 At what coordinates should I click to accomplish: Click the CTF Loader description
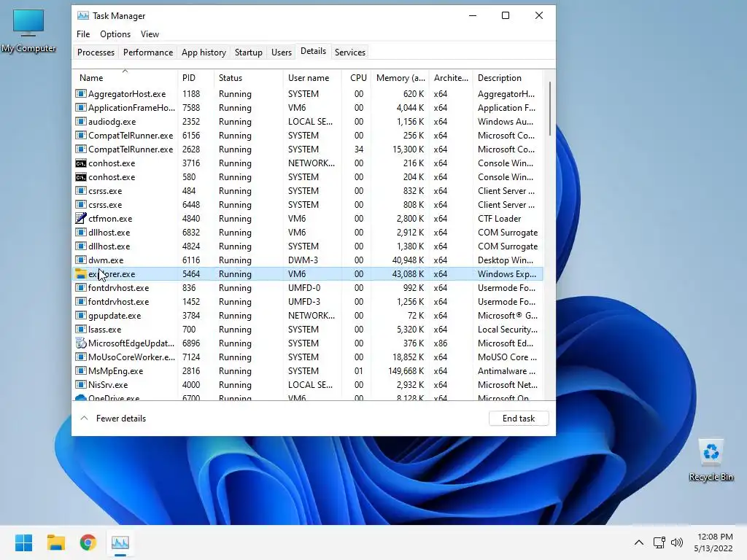(x=499, y=219)
